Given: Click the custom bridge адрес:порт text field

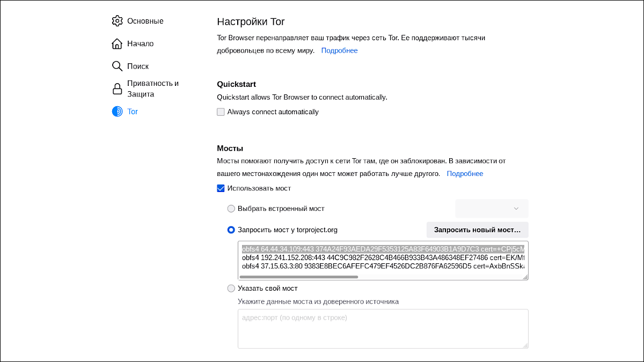Looking at the screenshot, I should (383, 329).
